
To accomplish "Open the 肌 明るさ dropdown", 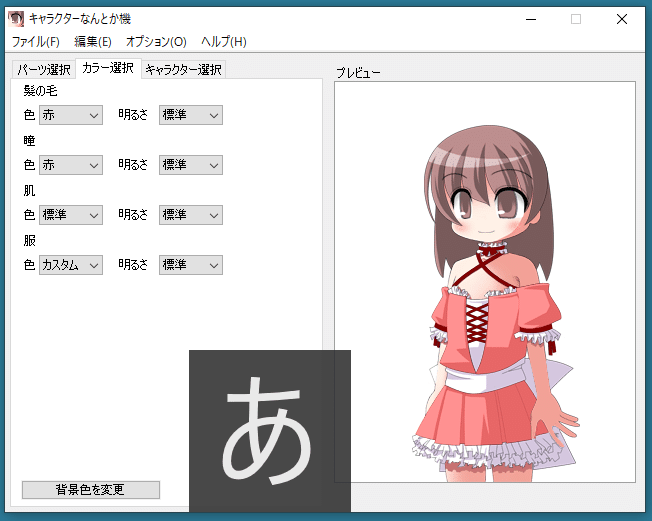I will click(x=191, y=215).
